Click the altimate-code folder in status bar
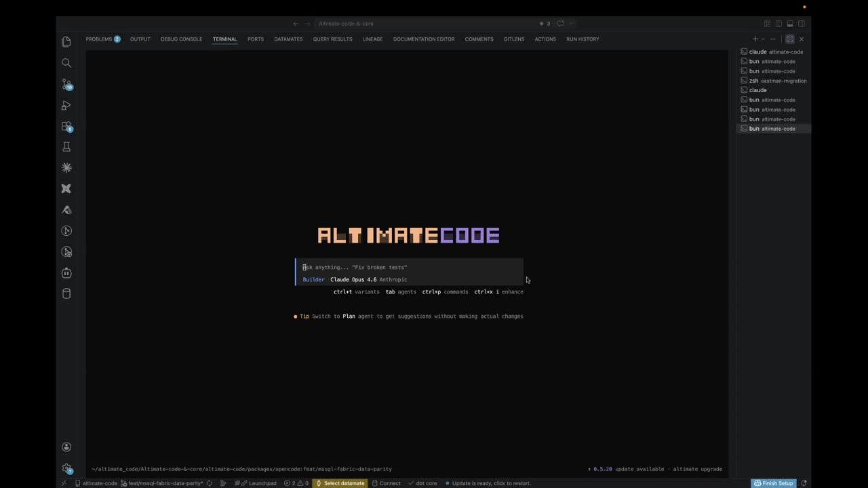 96,483
